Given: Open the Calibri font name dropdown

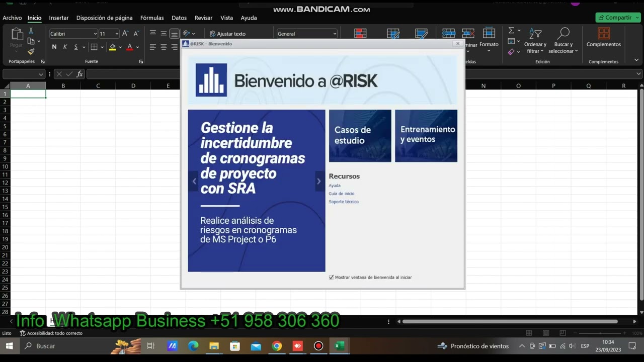Looking at the screenshot, I should click(x=95, y=34).
